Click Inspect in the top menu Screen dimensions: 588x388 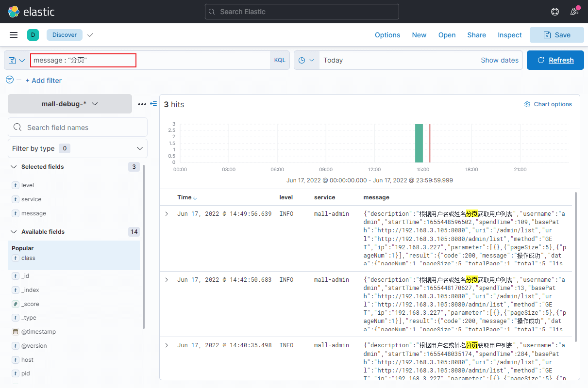[x=510, y=35]
